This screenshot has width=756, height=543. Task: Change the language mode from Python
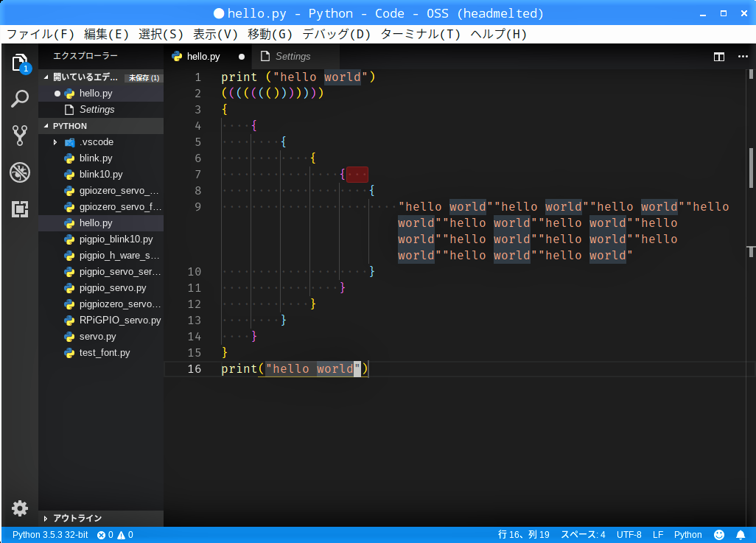click(687, 535)
